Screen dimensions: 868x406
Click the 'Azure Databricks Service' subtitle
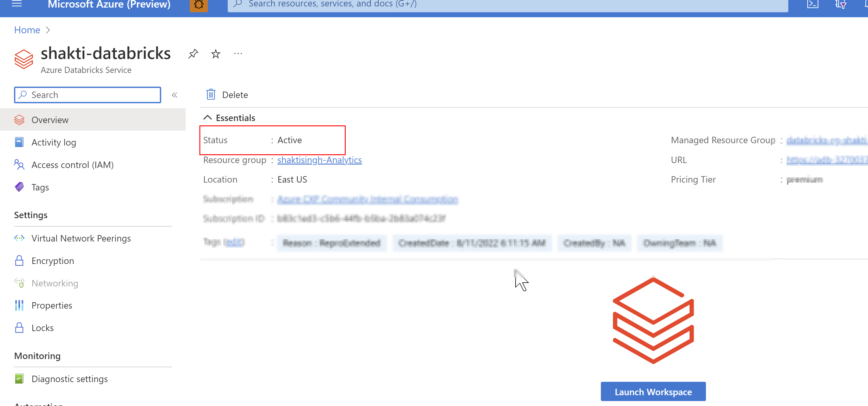click(86, 70)
